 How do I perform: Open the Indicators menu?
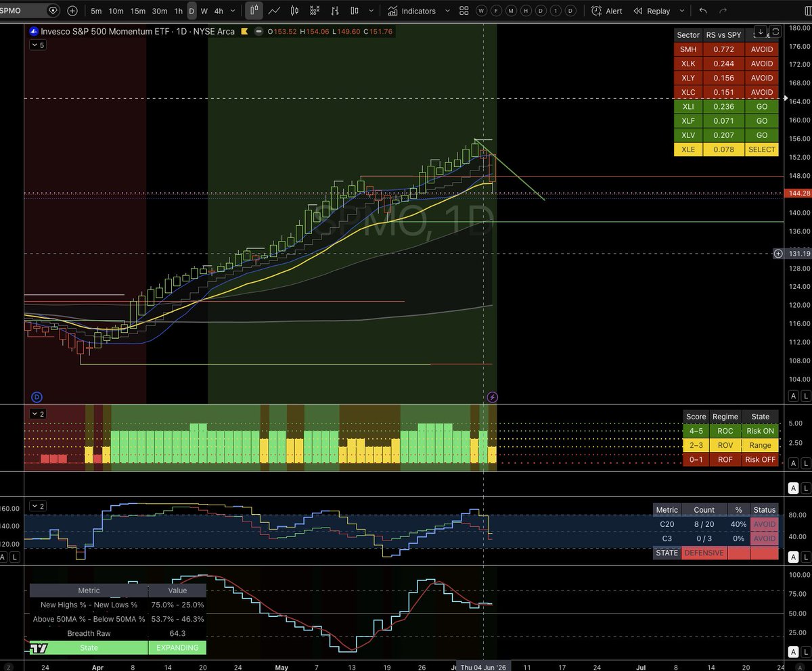coord(411,11)
